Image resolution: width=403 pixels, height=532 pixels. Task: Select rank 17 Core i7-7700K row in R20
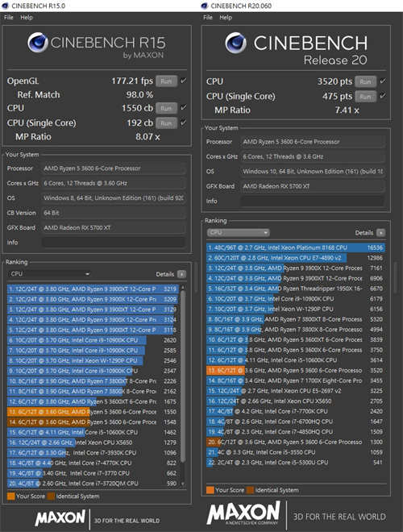point(296,411)
